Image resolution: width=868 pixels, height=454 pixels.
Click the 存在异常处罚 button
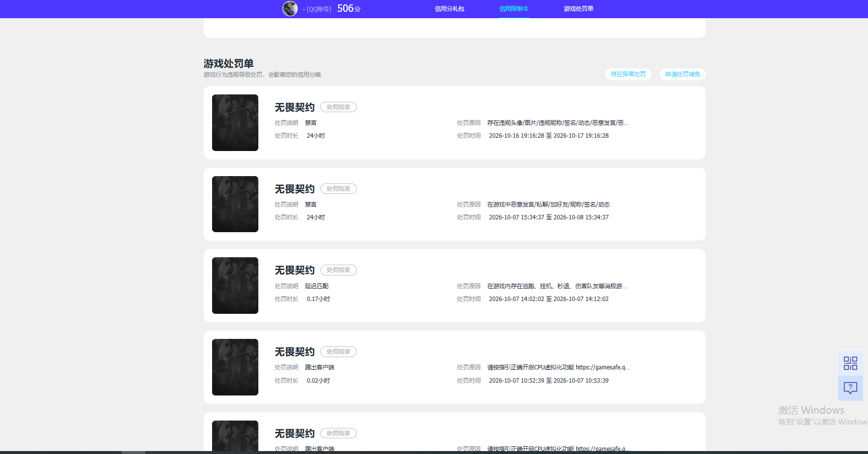click(628, 74)
